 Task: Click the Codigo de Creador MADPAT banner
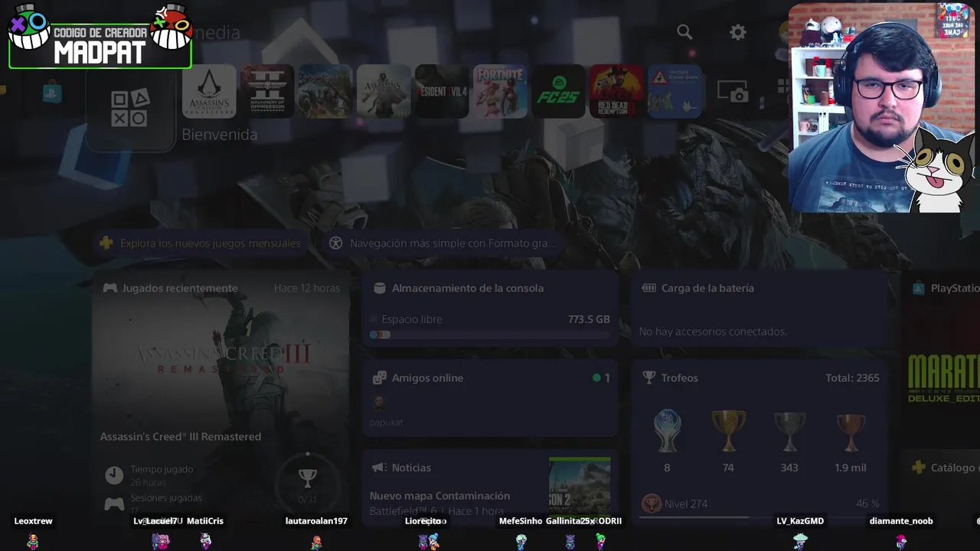pyautogui.click(x=100, y=37)
